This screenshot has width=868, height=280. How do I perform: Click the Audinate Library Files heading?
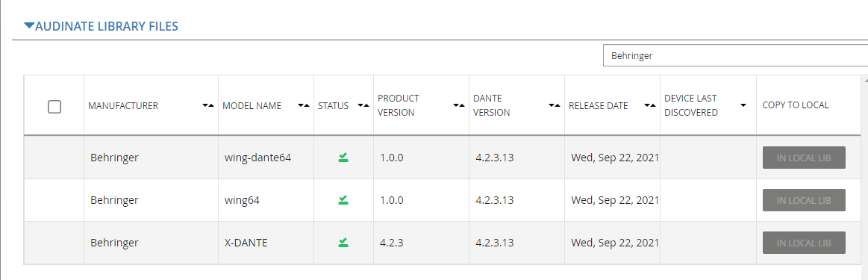(x=106, y=26)
